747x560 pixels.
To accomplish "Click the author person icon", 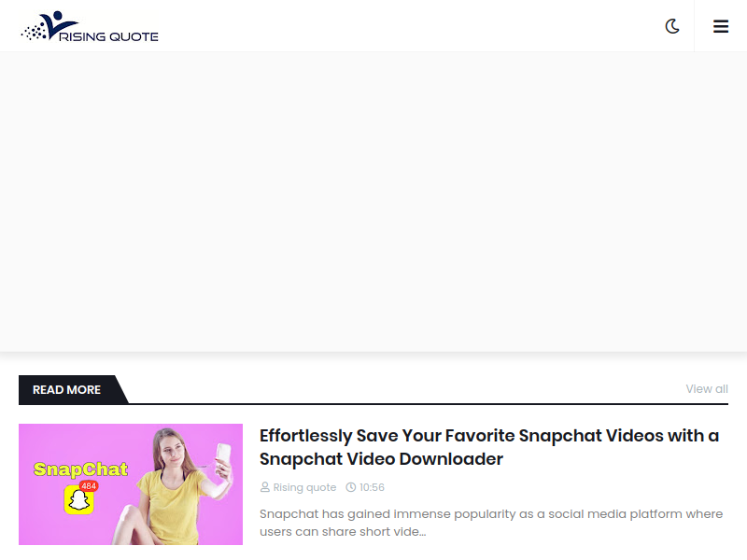I will (x=265, y=487).
